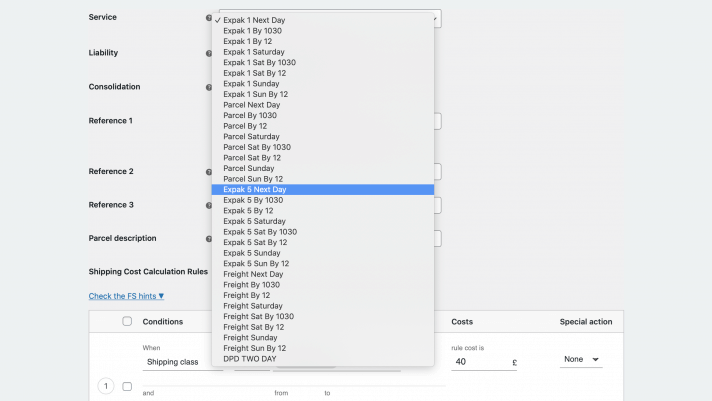Open the Special action None dropdown
The width and height of the screenshot is (712, 401).
581,360
